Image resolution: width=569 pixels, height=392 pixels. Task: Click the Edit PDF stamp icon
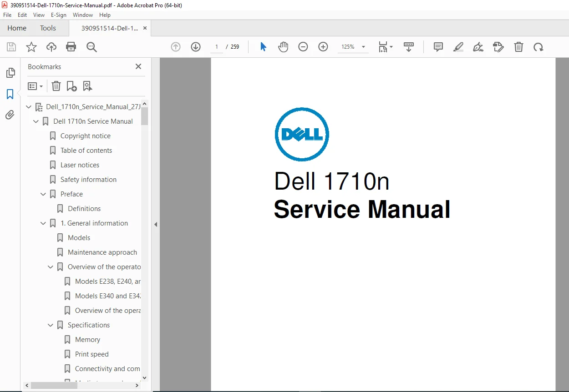tap(498, 47)
